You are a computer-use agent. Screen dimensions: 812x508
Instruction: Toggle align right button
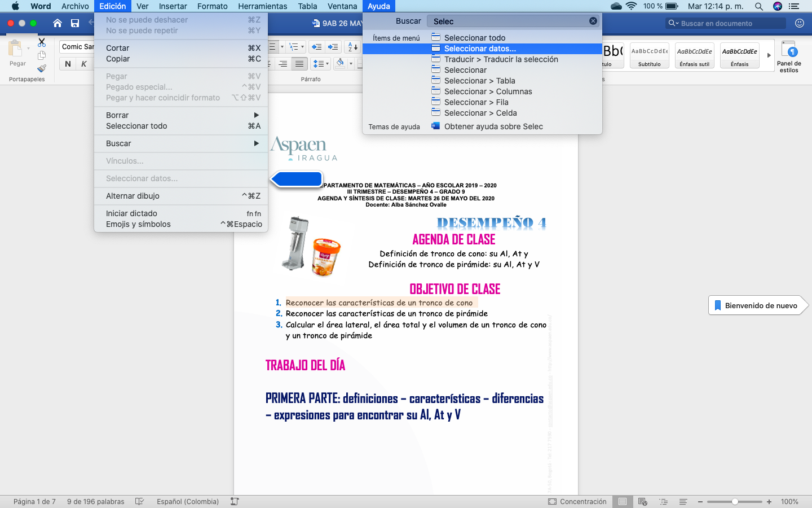click(283, 64)
